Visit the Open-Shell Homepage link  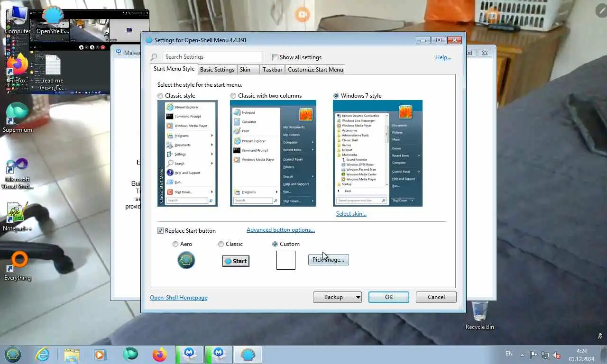tap(179, 298)
